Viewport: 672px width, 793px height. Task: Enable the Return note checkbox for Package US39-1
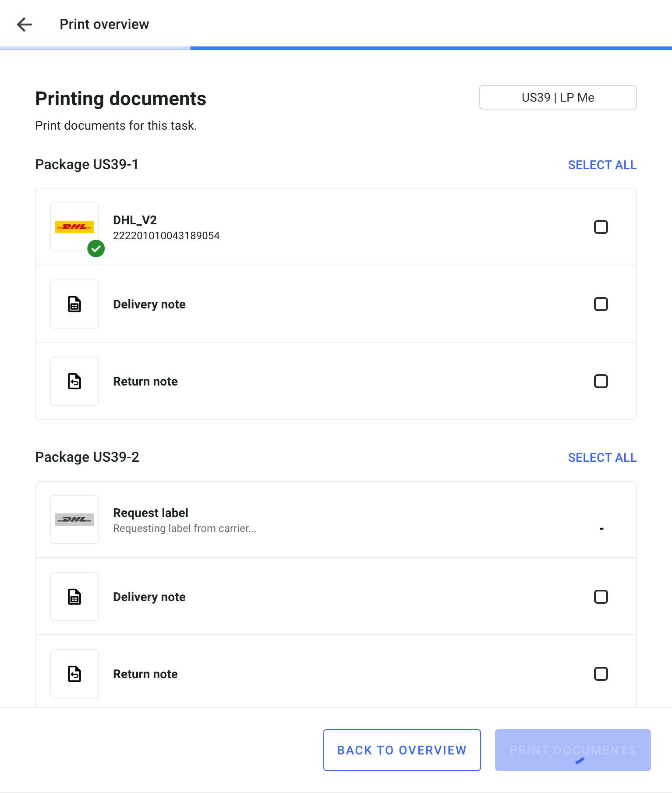601,381
